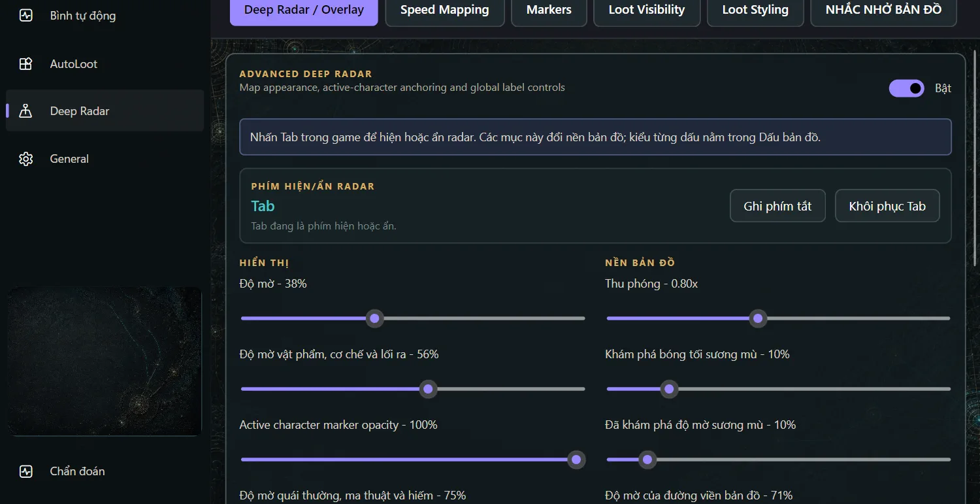Click the Đã khám phá độ mờ sương mù slider
The height and width of the screenshot is (504, 980).
point(778,460)
